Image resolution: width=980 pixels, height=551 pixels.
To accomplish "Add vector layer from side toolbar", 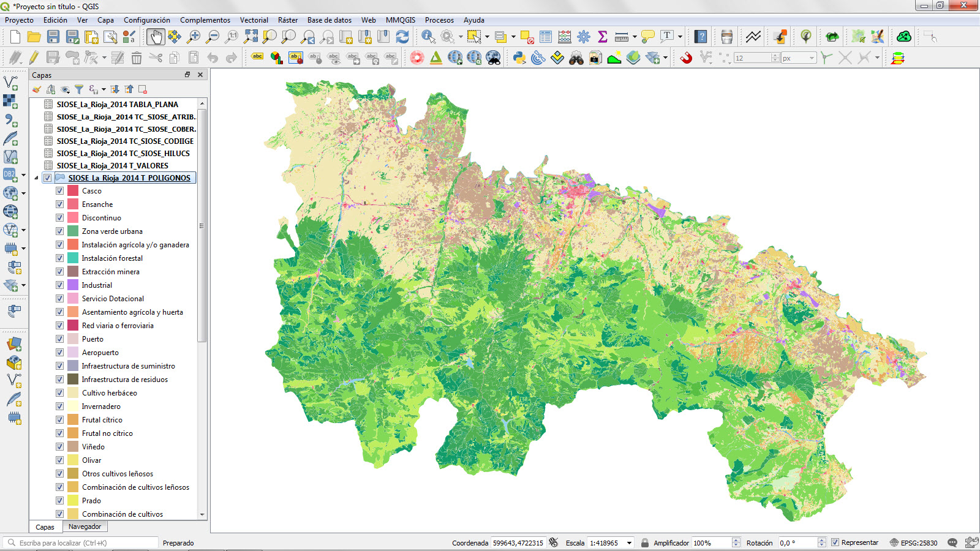I will point(11,83).
